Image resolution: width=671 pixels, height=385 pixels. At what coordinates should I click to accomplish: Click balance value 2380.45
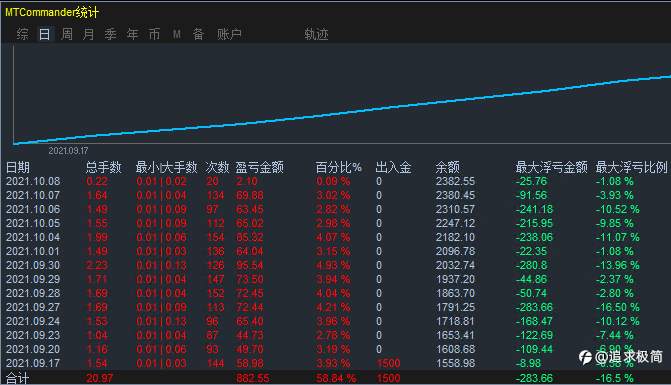coord(455,195)
